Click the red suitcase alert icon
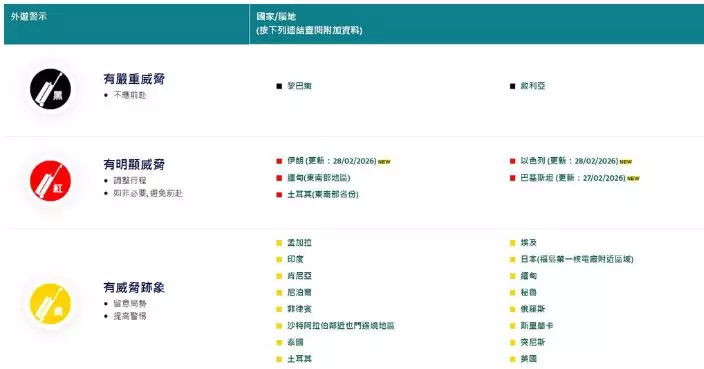Screen dimensions: 704x369 click(50, 180)
